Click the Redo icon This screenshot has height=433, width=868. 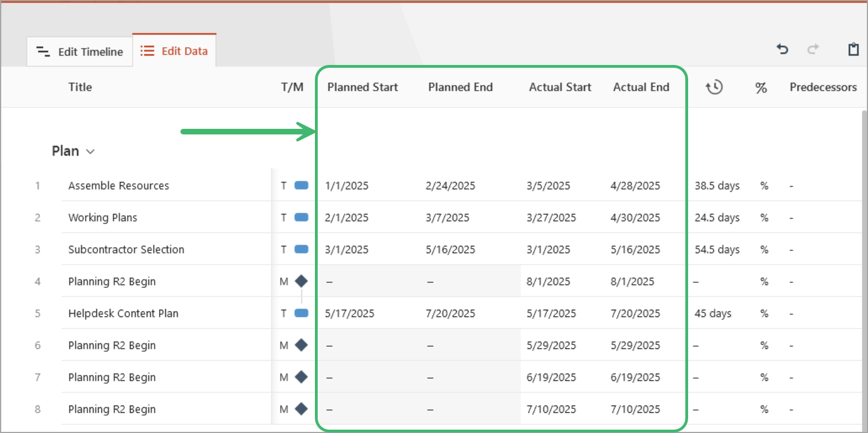click(x=813, y=49)
